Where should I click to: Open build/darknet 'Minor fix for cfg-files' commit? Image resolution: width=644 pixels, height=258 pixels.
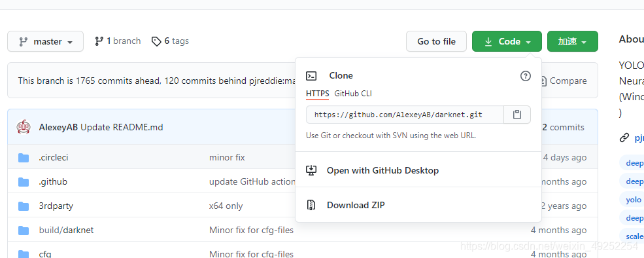[251, 230]
